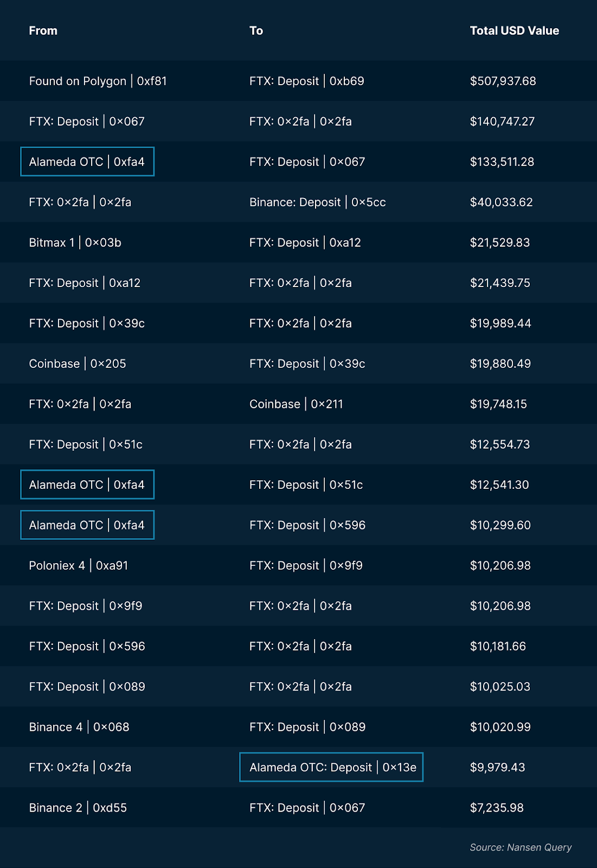This screenshot has height=868, width=597.
Task: Select the Binance 4 0x068 sender
Action: (x=79, y=727)
